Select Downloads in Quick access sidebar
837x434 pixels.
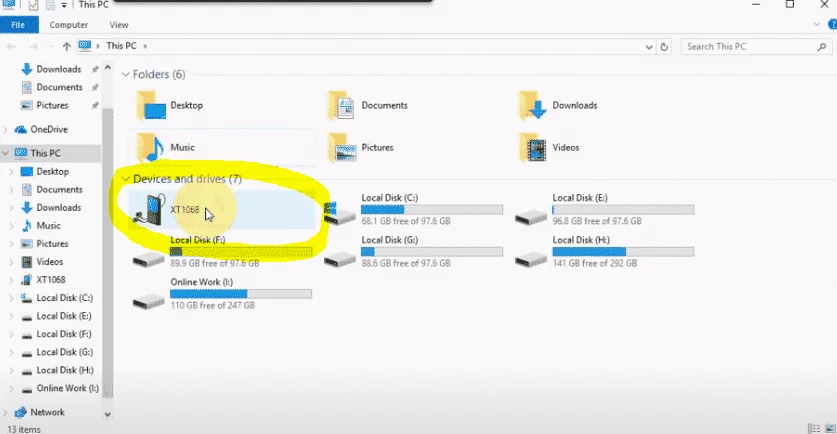click(x=59, y=69)
